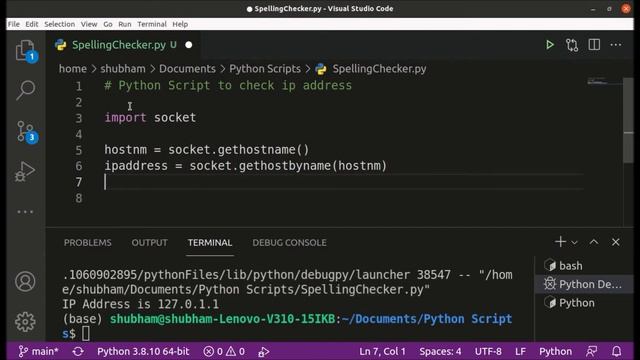Screen dimensions: 640x360
Task: Split the editor to the right
Action: (594, 45)
